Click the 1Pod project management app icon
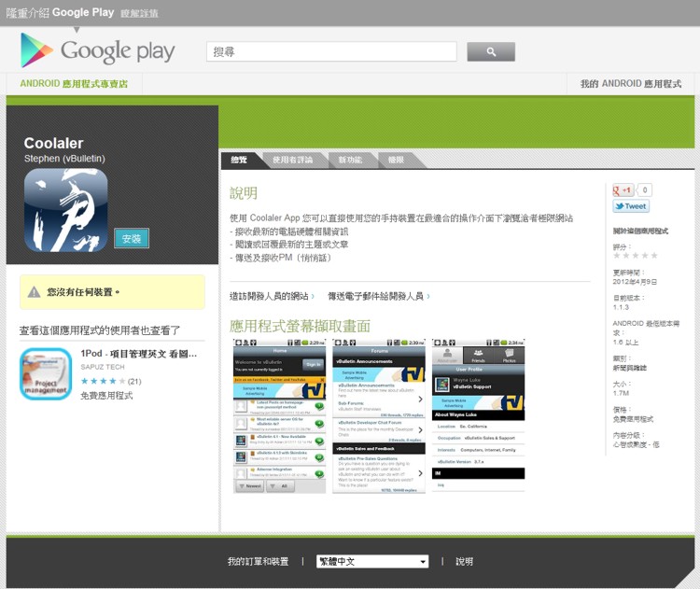700x589 pixels. (46, 373)
